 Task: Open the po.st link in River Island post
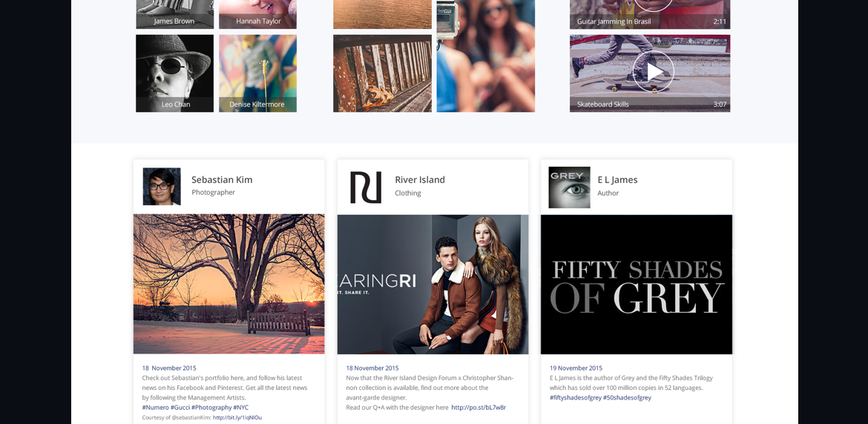pos(479,407)
